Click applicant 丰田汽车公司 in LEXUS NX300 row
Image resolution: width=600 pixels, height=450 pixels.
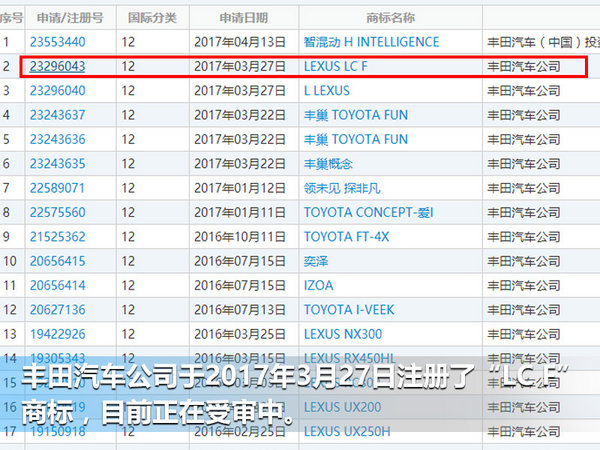coord(523,334)
